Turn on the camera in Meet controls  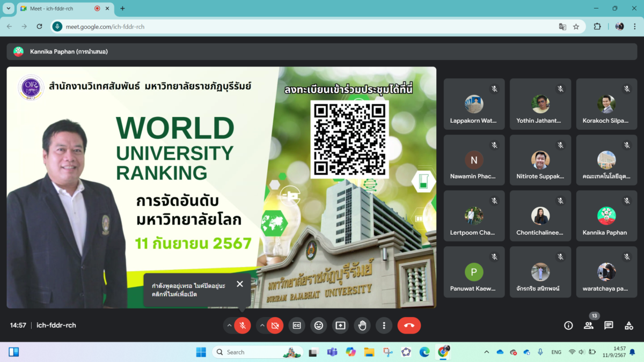tap(275, 325)
